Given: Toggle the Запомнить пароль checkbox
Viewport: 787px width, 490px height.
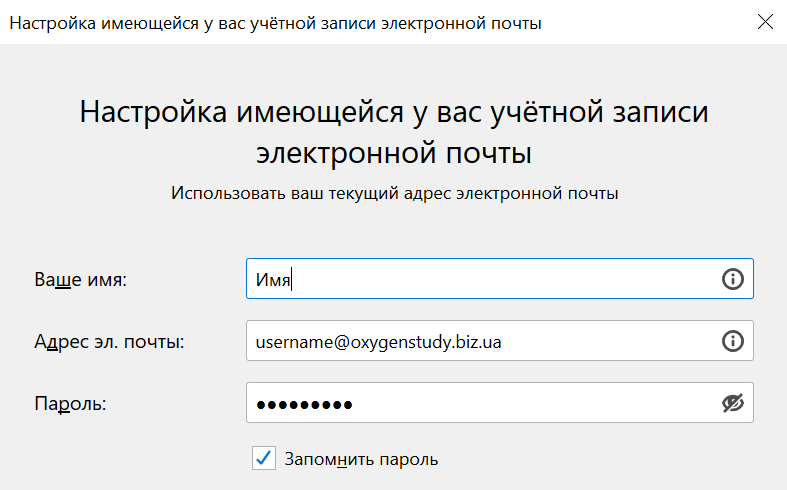Looking at the screenshot, I should tap(264, 459).
